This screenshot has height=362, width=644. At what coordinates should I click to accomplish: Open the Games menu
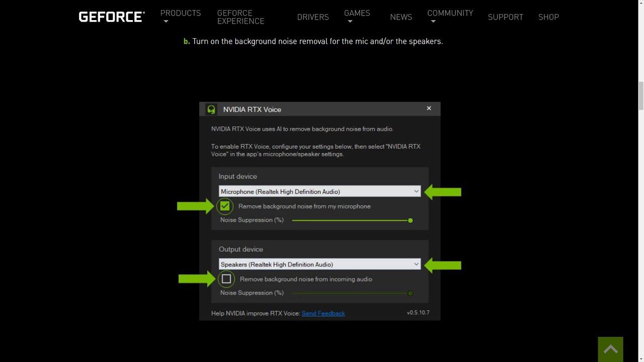click(357, 13)
